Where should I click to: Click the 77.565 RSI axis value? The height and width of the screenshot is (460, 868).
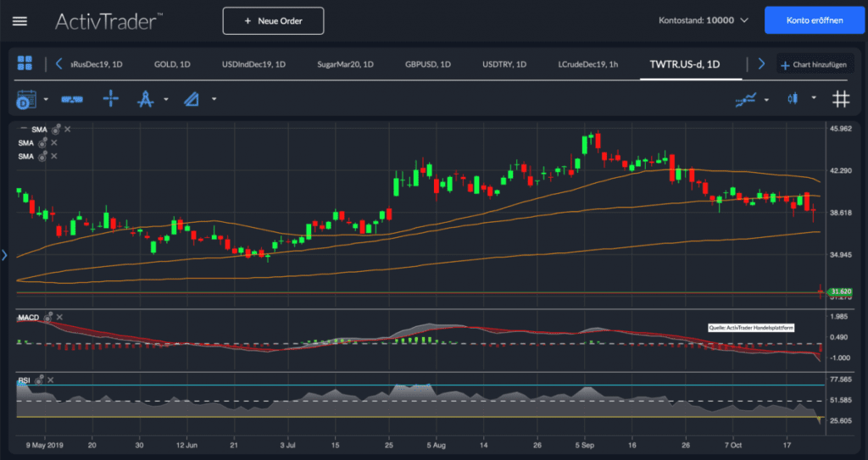(841, 380)
